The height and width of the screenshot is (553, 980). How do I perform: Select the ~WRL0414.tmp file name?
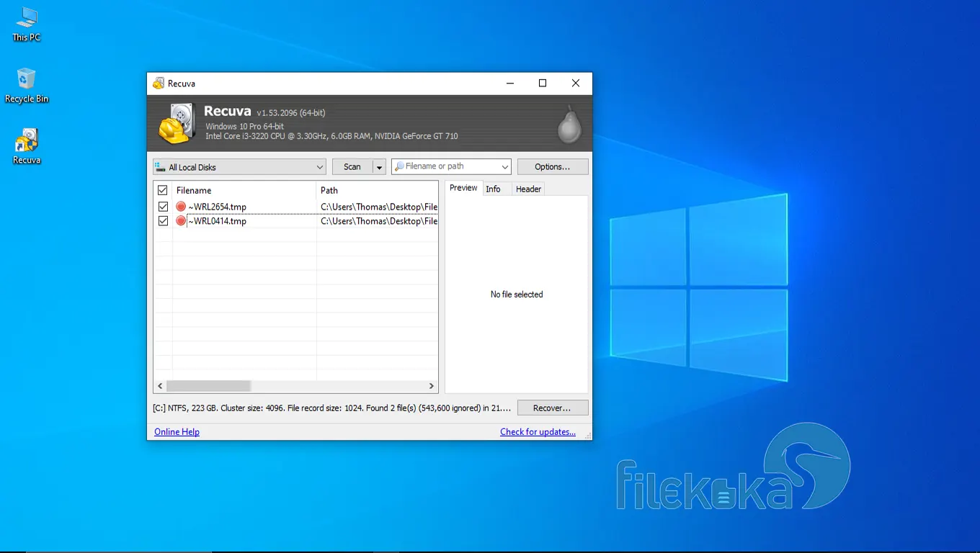click(217, 221)
